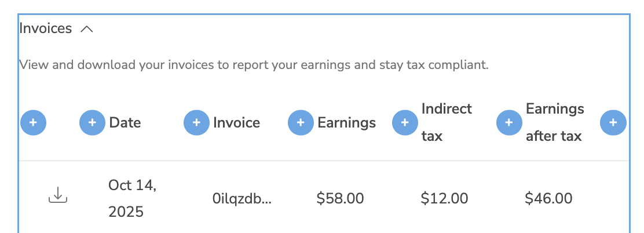644x233 pixels.
Task: Click the plus icon beside Earnings after tax
Action: coord(509,123)
